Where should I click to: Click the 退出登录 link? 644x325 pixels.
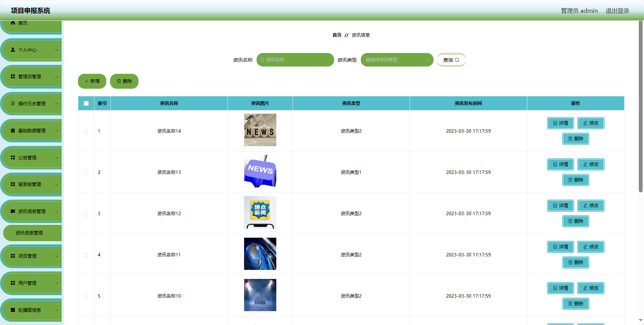click(x=617, y=11)
